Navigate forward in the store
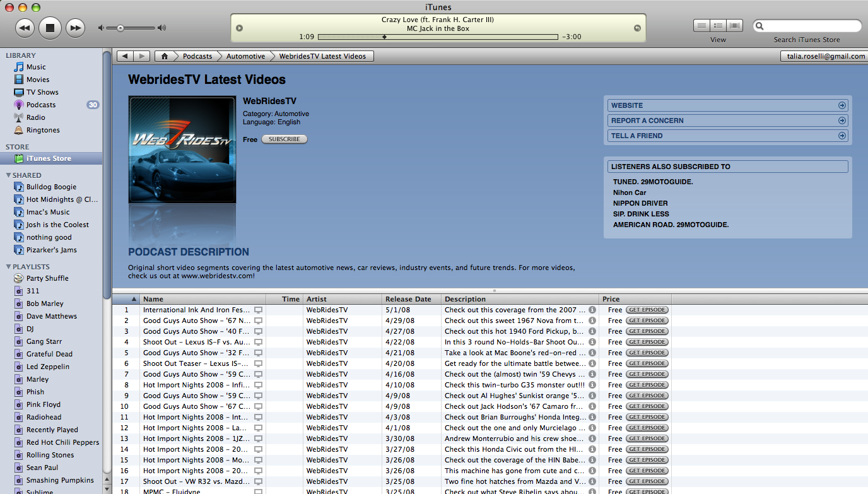This screenshot has height=494, width=868. [142, 56]
